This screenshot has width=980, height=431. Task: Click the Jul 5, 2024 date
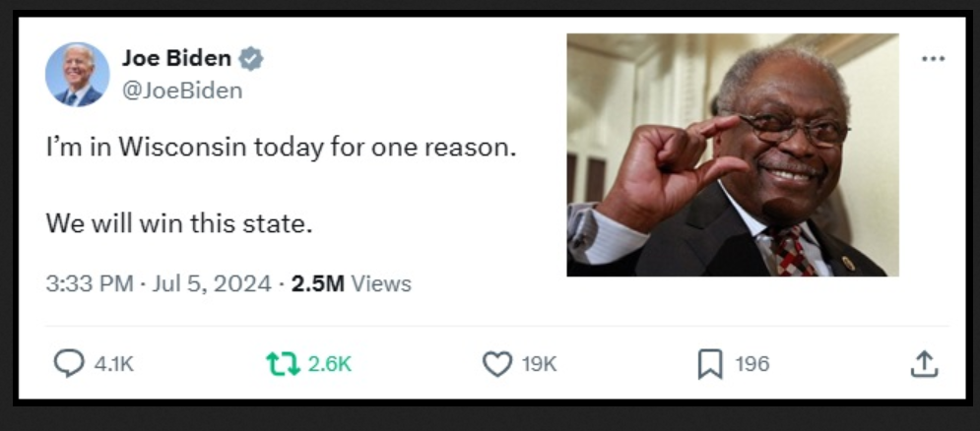209,283
